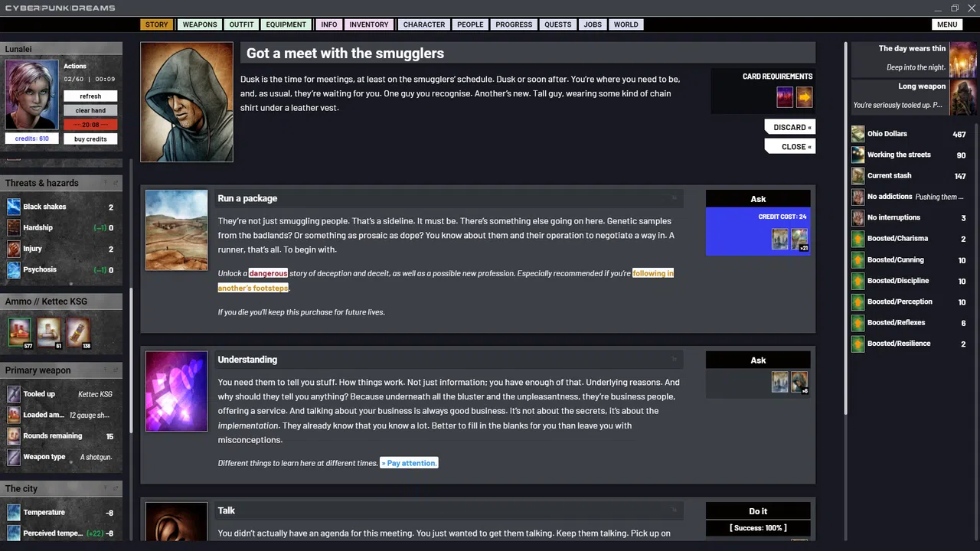The width and height of the screenshot is (980, 551).
Task: Click the '» Pay attention.' link
Action: coord(409,463)
